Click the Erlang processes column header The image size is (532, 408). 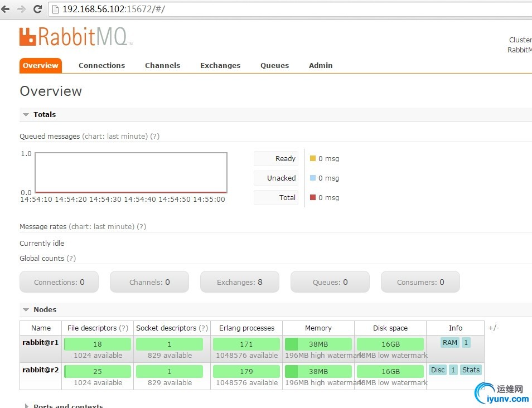(246, 328)
